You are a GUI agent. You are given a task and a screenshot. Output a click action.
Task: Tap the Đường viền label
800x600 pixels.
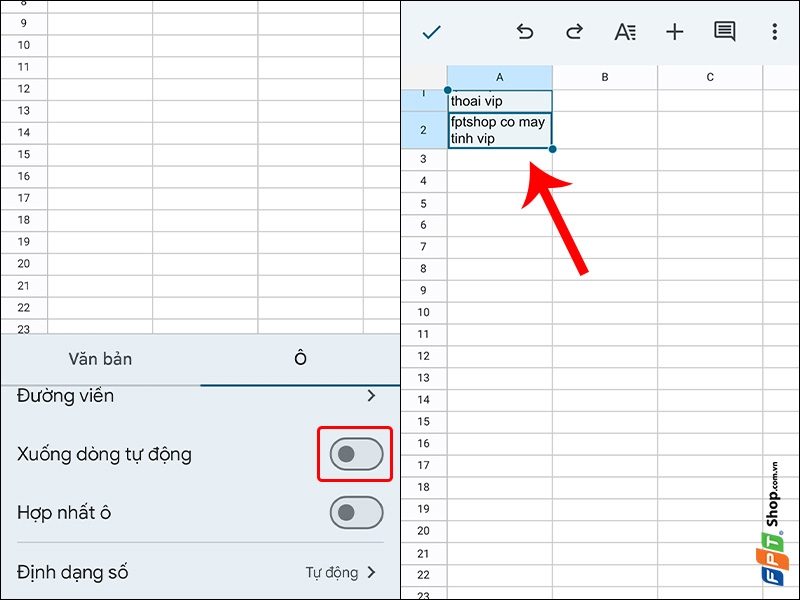point(65,396)
